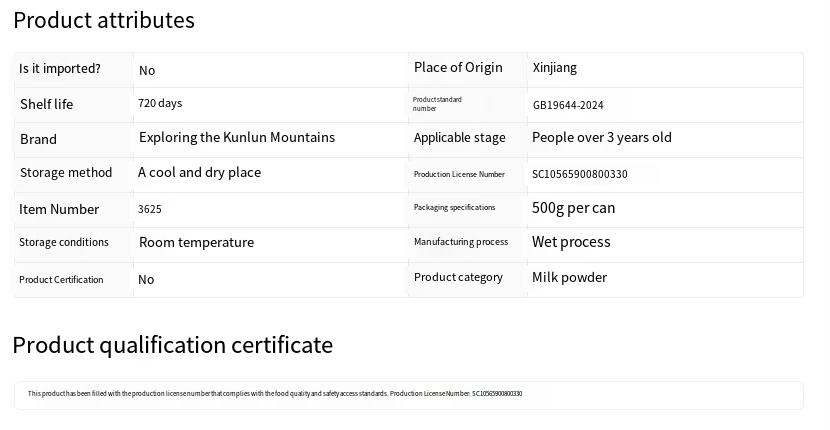Click the Product Certification label
830x430 pixels.
[61, 280]
